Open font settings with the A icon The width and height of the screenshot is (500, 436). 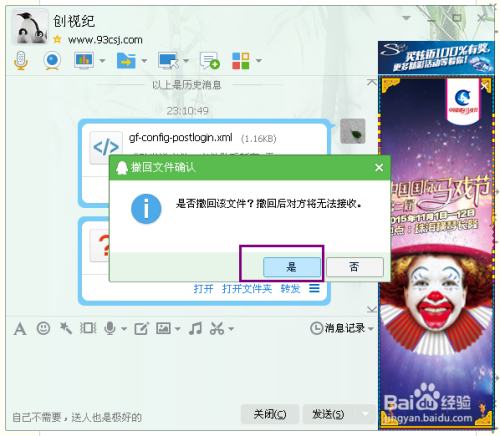20,329
